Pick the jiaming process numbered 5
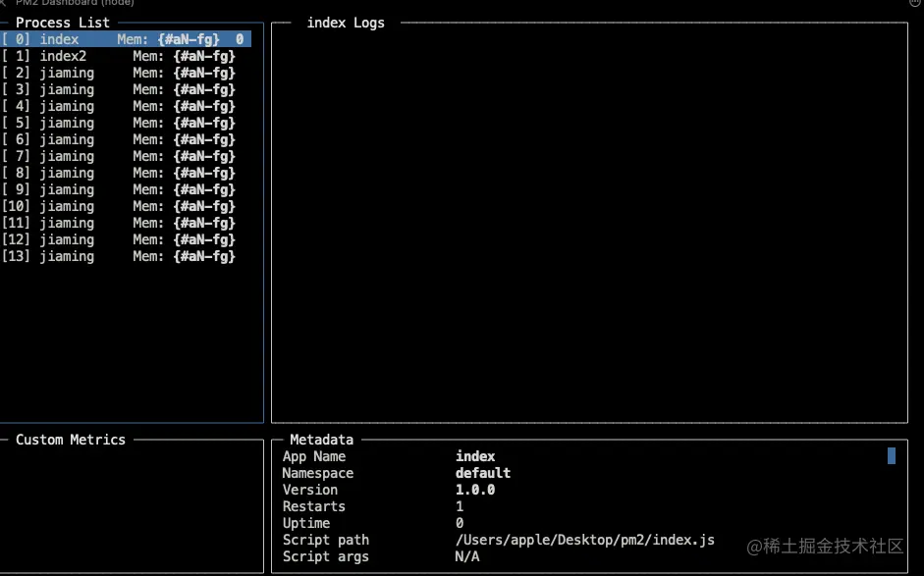The height and width of the screenshot is (576, 924). click(119, 123)
